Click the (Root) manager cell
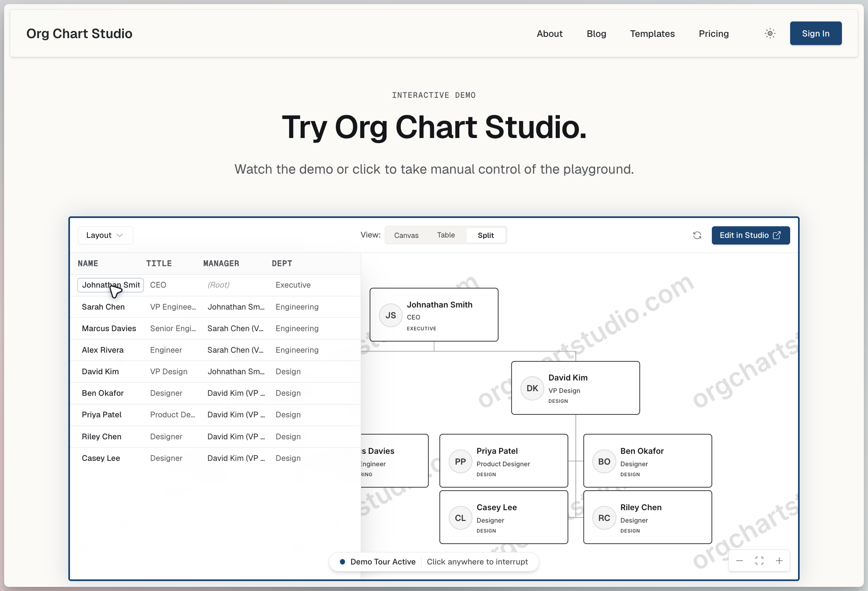This screenshot has height=591, width=868. [x=219, y=285]
